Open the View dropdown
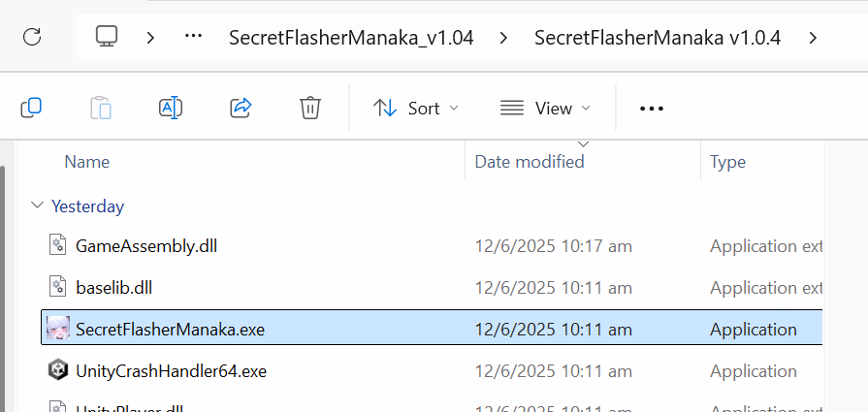 (x=544, y=109)
